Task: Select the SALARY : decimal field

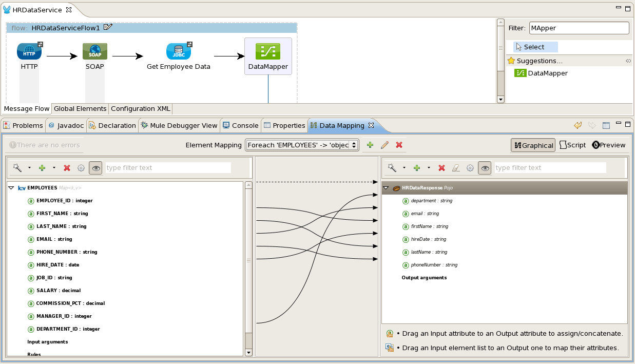Action: [x=54, y=291]
